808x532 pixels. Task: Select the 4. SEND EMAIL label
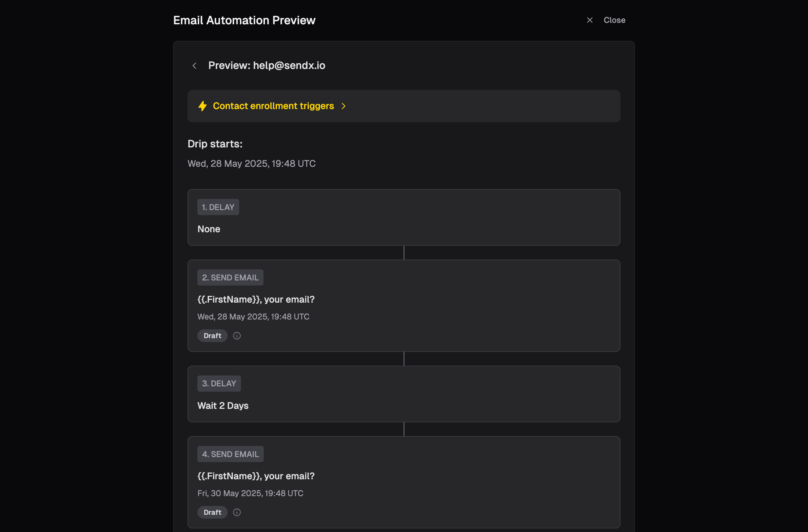(x=230, y=454)
